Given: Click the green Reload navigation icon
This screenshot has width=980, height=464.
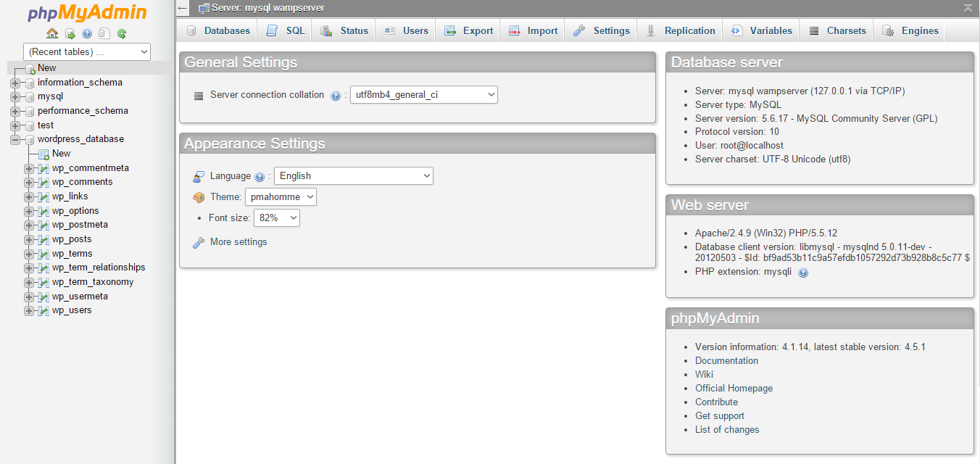Looking at the screenshot, I should [122, 33].
